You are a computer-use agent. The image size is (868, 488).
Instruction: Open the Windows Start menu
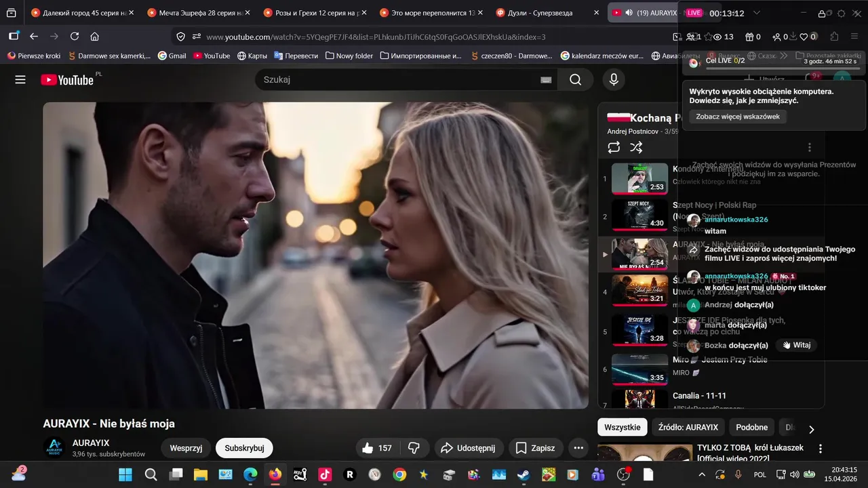tap(125, 474)
